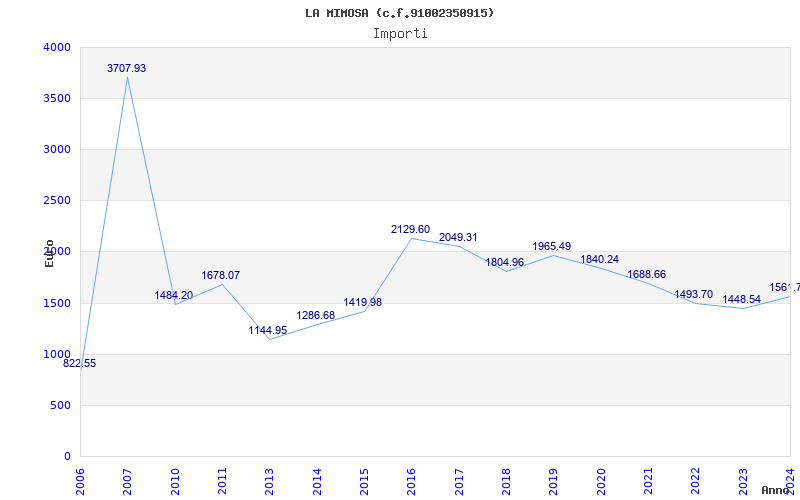Screen dimensions: 800x500
Task: Click the 2018 x-axis year label
Action: [506, 482]
